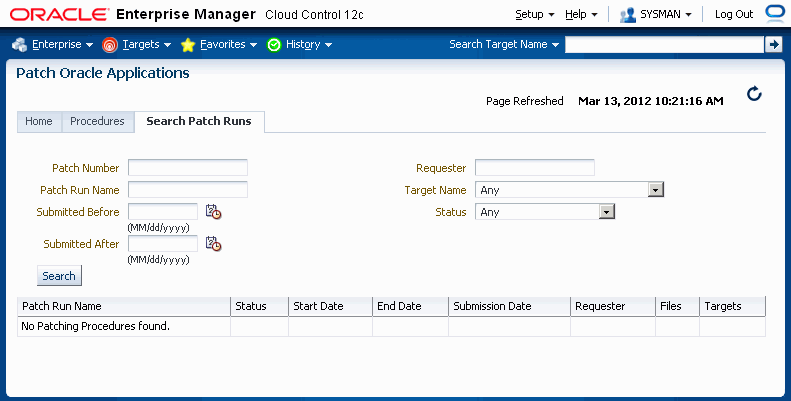Open the Favorites menu
The width and height of the screenshot is (791, 401).
click(x=229, y=44)
